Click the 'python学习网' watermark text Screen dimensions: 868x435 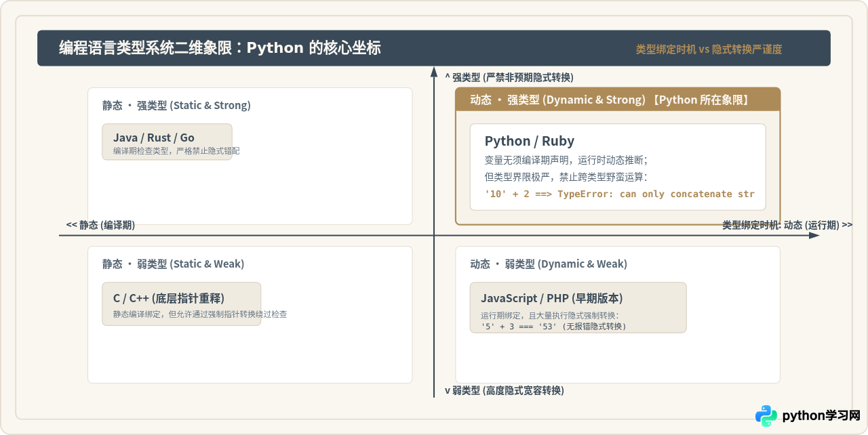point(821,415)
